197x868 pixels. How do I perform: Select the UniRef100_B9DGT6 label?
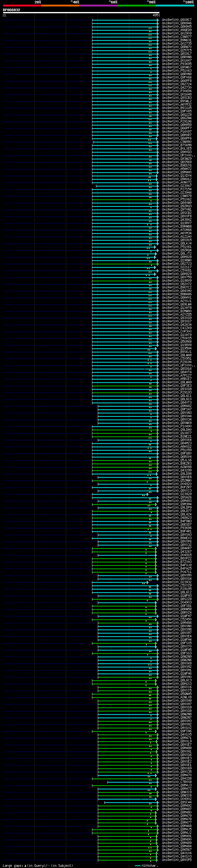pyautogui.click(x=176, y=165)
